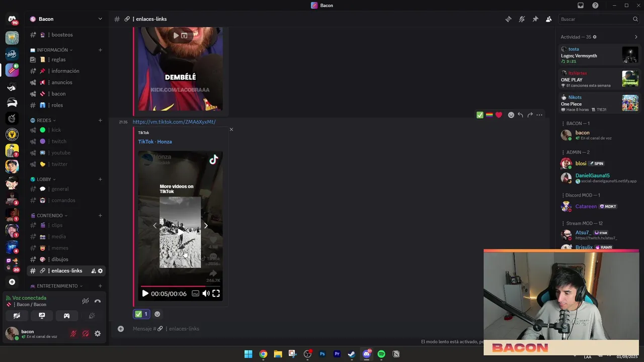Collapse the REDES category
Image resolution: width=644 pixels, height=362 pixels.
pos(43,121)
